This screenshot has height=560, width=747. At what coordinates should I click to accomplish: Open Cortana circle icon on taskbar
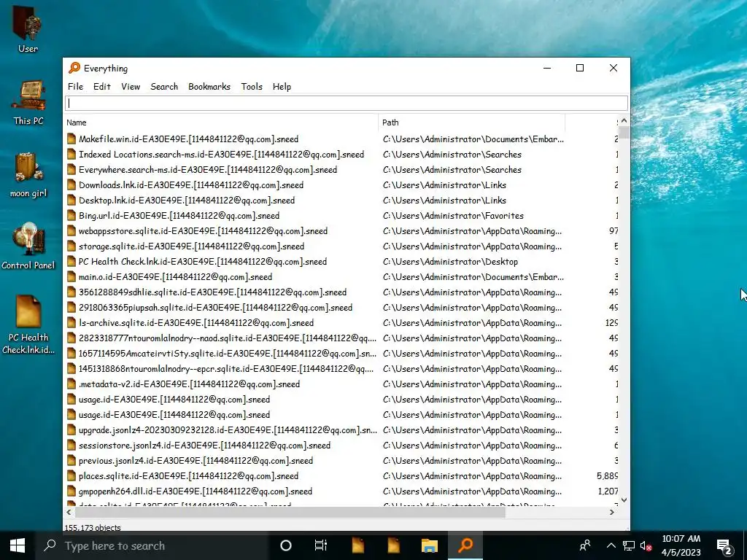[x=286, y=545]
